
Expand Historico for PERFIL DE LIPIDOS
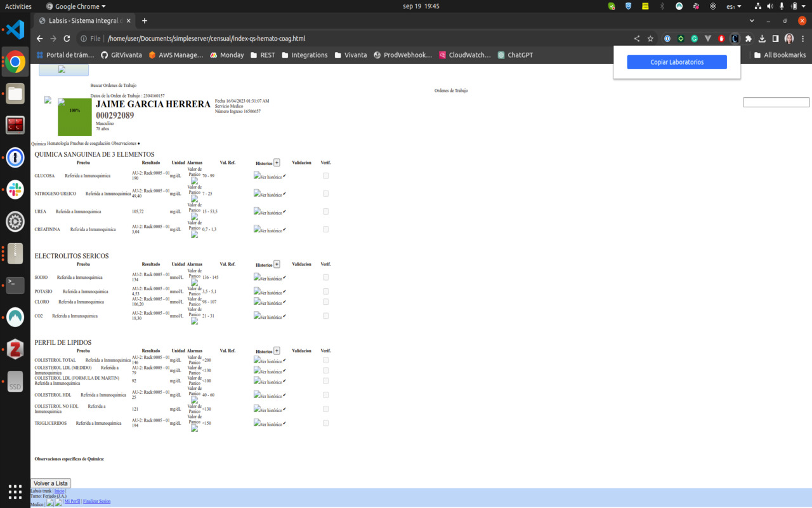277,350
